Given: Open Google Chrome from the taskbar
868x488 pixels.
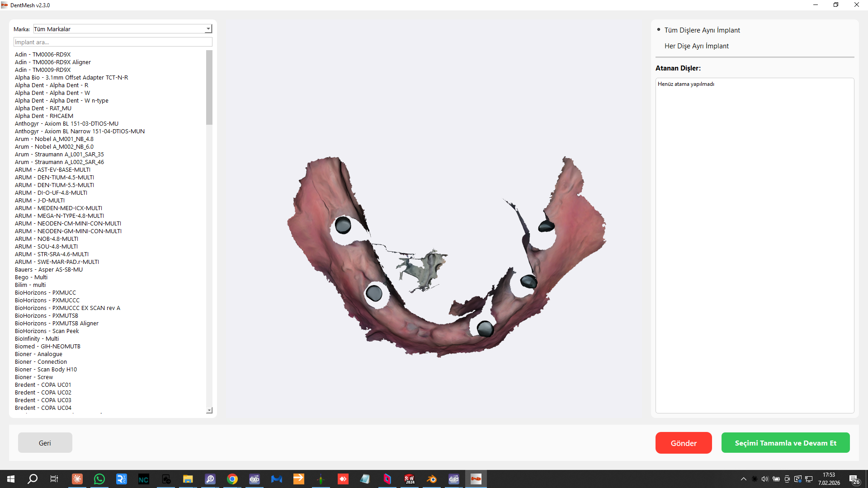Looking at the screenshot, I should 232,479.
